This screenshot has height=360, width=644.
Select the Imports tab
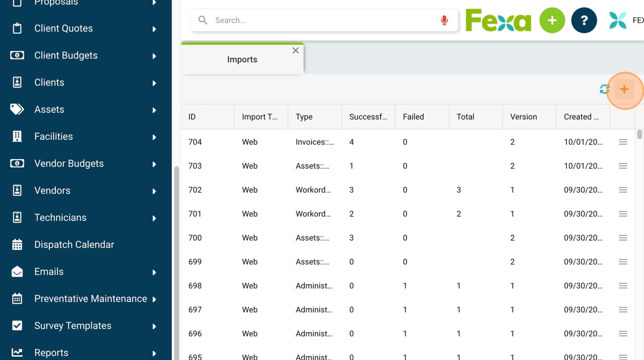242,60
